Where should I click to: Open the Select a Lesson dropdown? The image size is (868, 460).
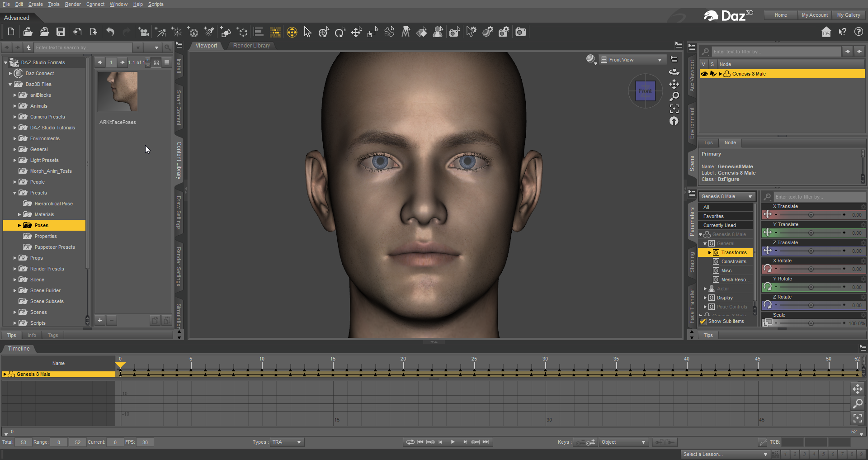[725, 454]
